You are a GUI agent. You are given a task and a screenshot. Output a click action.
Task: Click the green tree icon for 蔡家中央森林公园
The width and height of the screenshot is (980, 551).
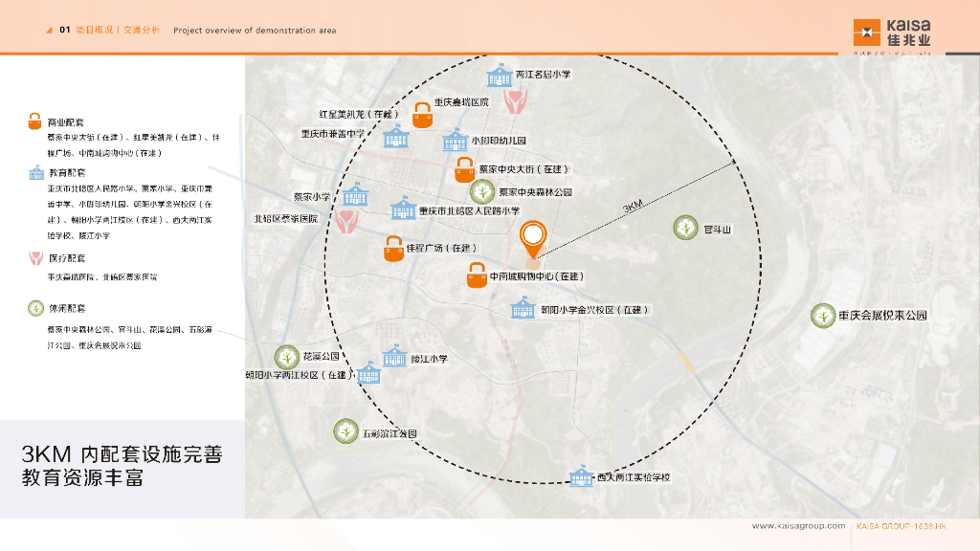pyautogui.click(x=482, y=191)
